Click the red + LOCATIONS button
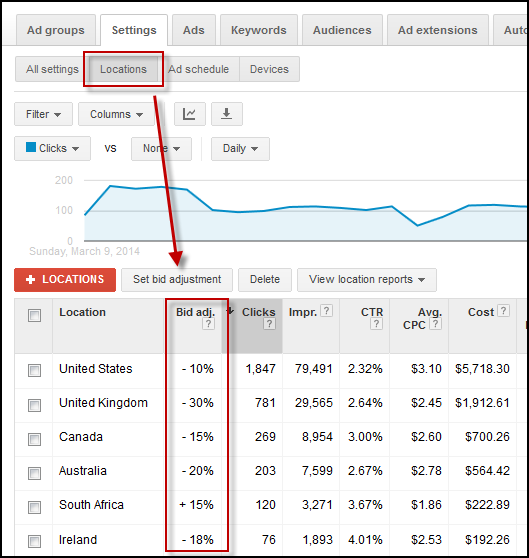The height and width of the screenshot is (558, 529). coord(65,280)
